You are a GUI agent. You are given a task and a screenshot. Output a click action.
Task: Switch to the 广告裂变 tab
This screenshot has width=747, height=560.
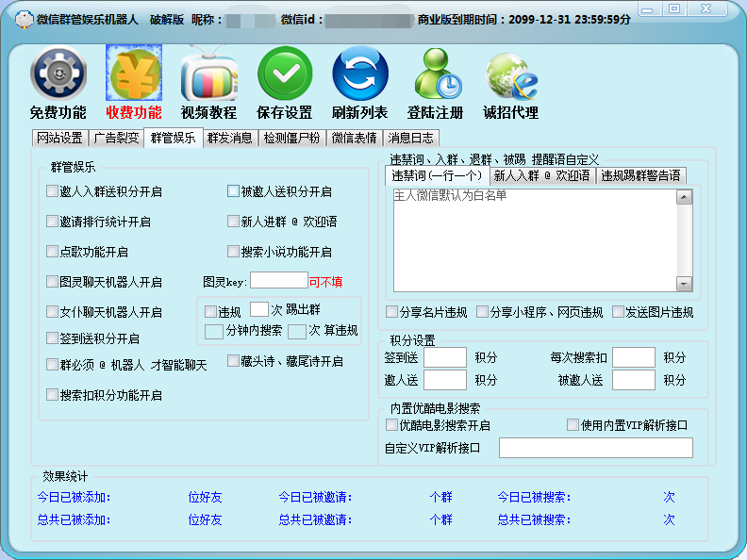click(116, 138)
